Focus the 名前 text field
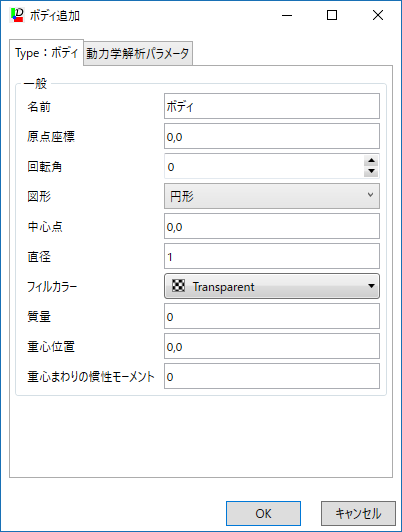This screenshot has height=532, width=402. [272, 106]
